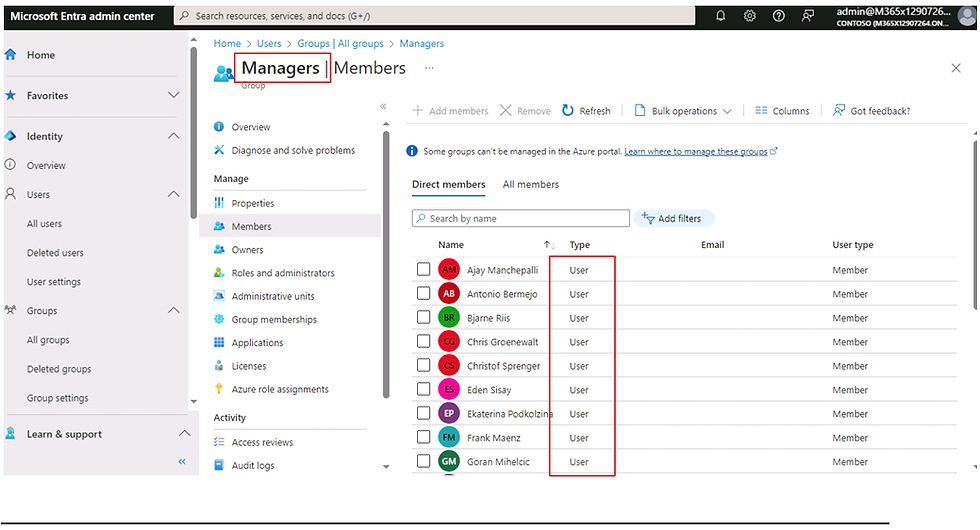Click Diagnose and solve problems wrench icon
Viewport: 980px width, 530px height.
[x=219, y=150]
